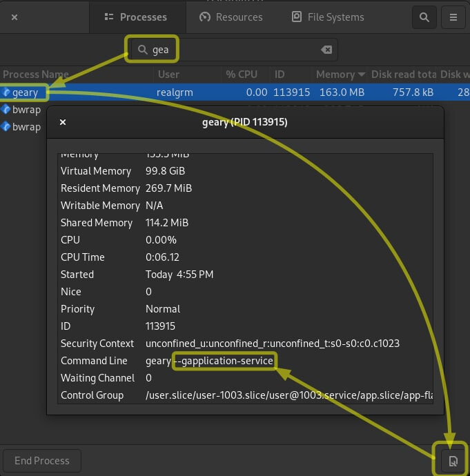Sort processes by % CPU column

pos(241,75)
